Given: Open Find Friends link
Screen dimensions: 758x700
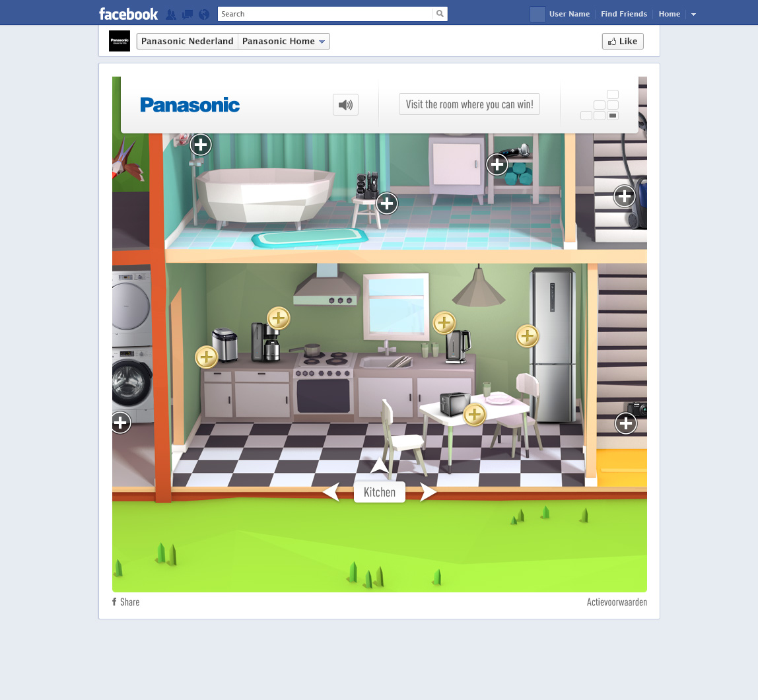Looking at the screenshot, I should [623, 14].
